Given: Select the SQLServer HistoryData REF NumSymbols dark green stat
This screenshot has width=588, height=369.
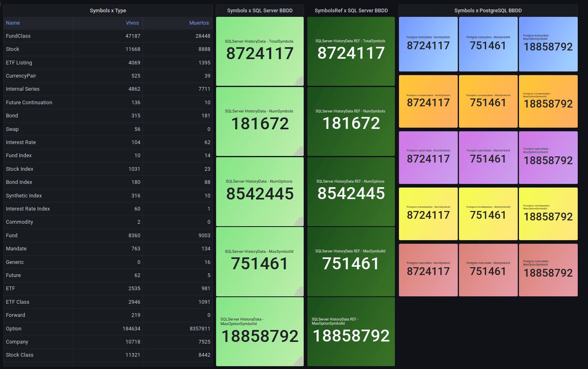Looking at the screenshot, I should 351,121.
